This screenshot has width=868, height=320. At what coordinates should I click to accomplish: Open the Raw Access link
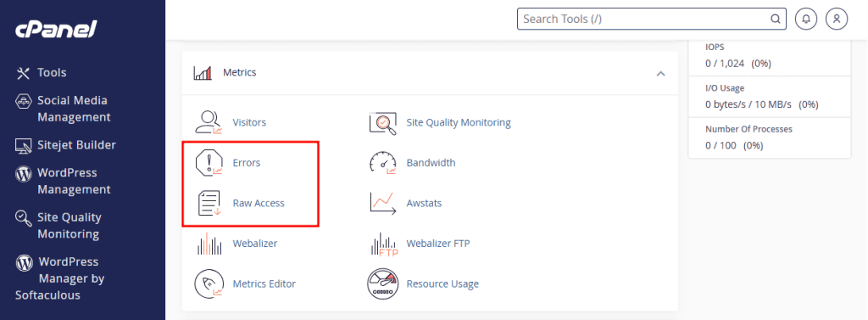click(259, 204)
